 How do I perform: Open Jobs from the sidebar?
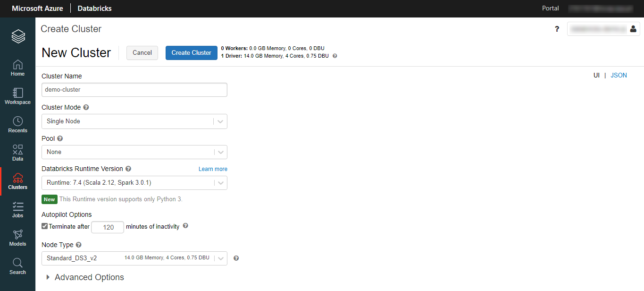[17, 208]
